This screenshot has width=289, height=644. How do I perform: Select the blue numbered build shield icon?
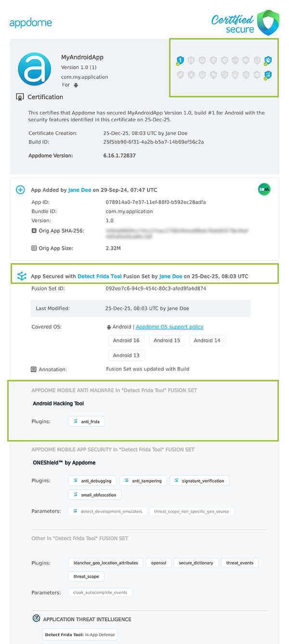tap(180, 61)
